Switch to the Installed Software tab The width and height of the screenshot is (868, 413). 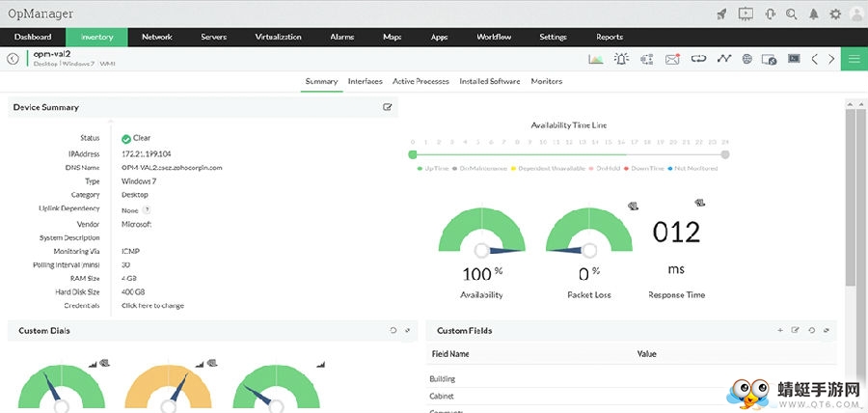click(490, 81)
